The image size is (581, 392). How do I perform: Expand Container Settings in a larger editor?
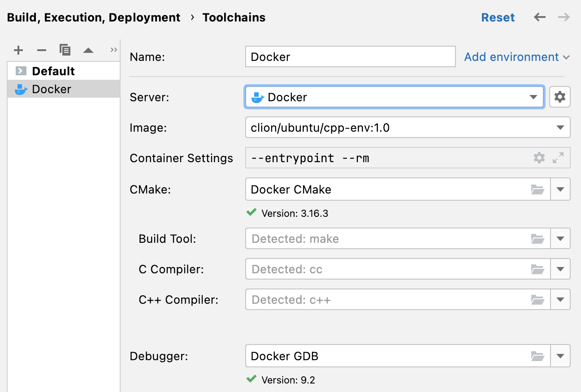(557, 158)
